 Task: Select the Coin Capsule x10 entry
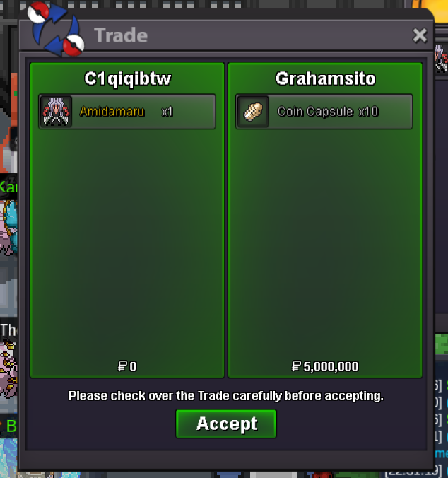click(x=324, y=112)
